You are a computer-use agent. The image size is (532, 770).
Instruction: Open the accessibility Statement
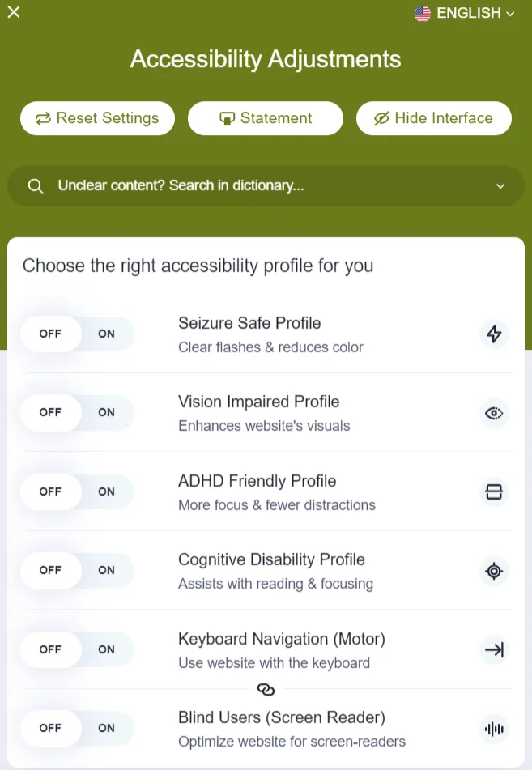click(x=266, y=118)
